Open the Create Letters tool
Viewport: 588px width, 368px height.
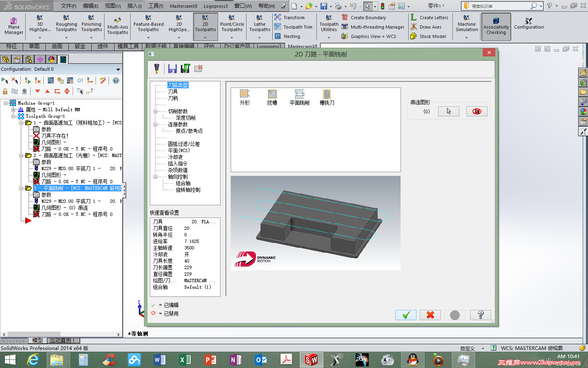tap(429, 18)
